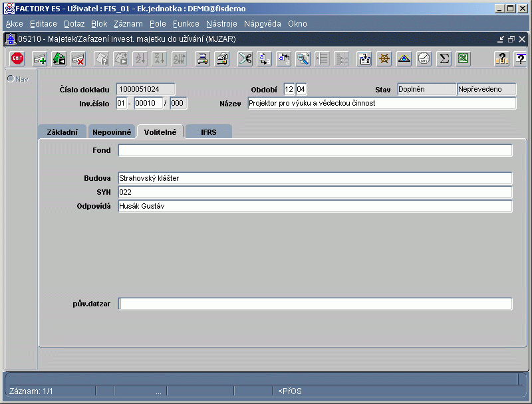Click the paste icon with curved arrow
This screenshot has height=404, width=532.
[x=284, y=58]
